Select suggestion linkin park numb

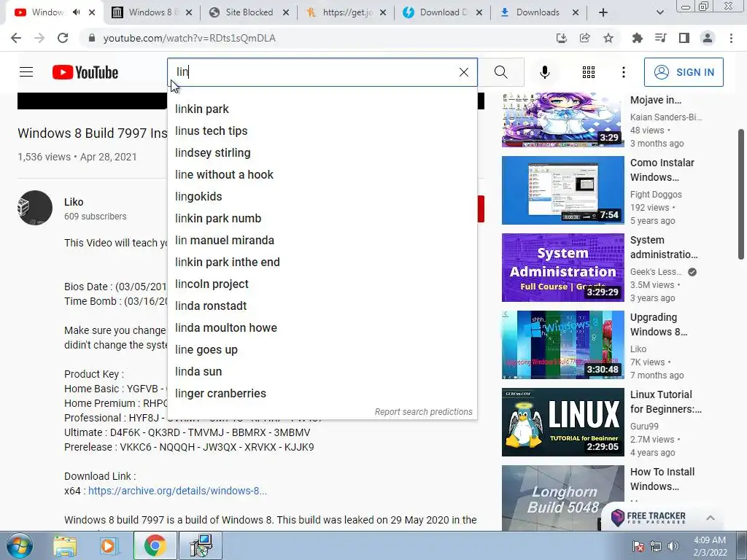point(322,219)
